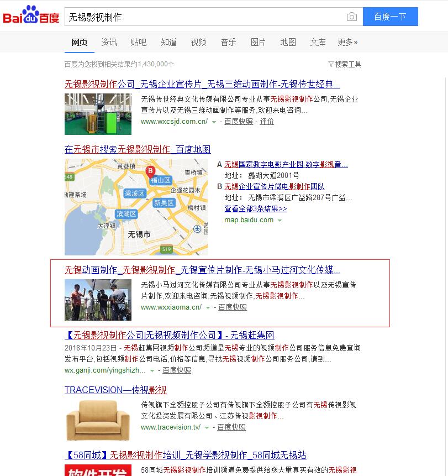This screenshot has width=448, height=476.
Task: Expand dropdown arrow beside www.wxxiaoma.cn
Action: (x=208, y=308)
